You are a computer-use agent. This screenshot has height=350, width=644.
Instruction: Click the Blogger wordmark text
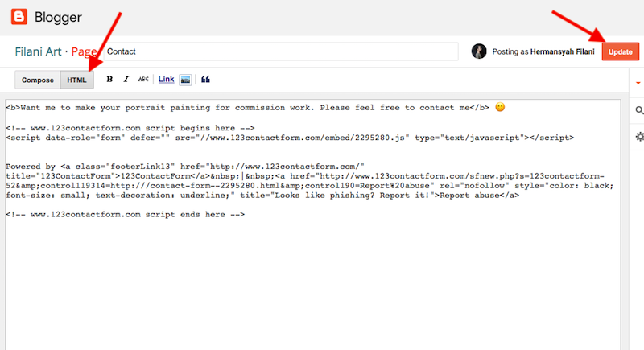click(58, 17)
